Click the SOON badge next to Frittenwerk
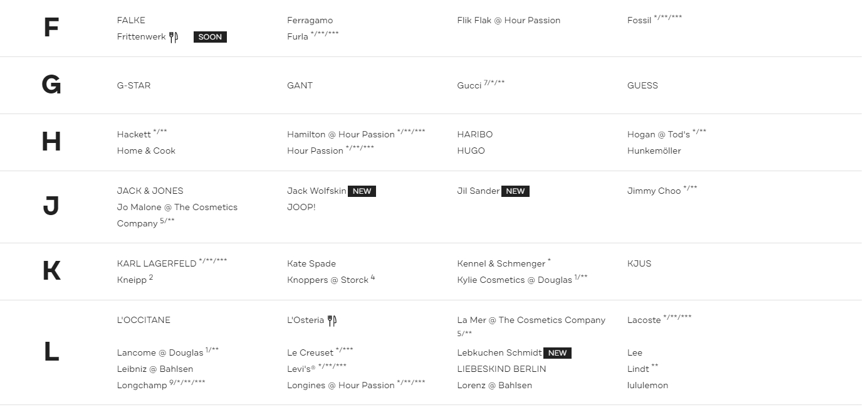The image size is (868, 407). (210, 37)
